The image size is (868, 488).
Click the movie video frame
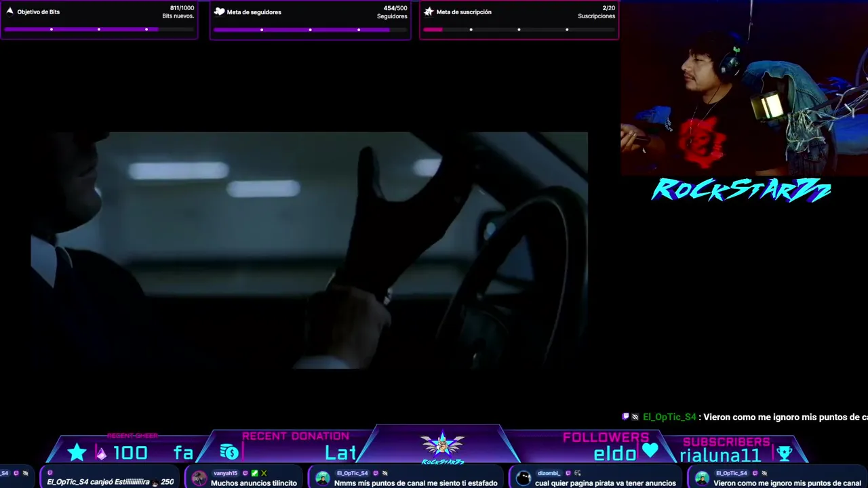(x=309, y=250)
